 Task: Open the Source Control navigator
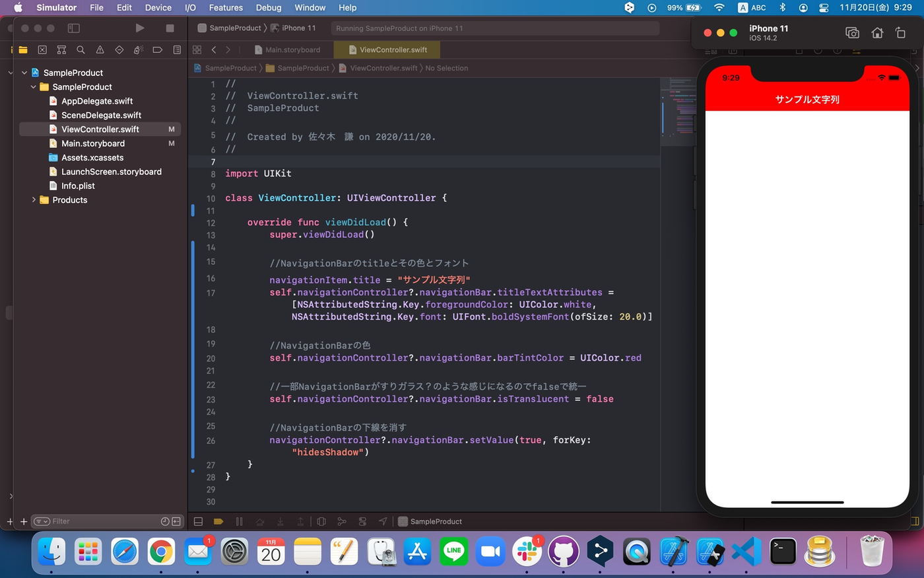pyautogui.click(x=42, y=50)
